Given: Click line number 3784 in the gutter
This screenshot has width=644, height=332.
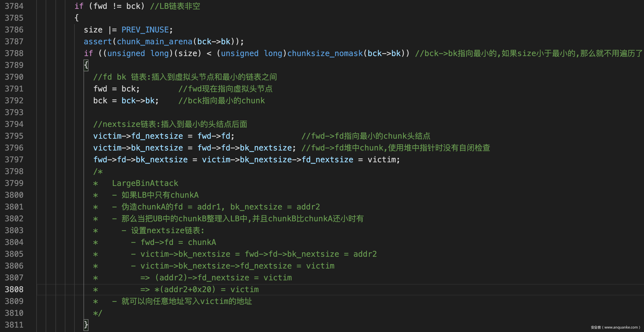Looking at the screenshot, I should (14, 6).
